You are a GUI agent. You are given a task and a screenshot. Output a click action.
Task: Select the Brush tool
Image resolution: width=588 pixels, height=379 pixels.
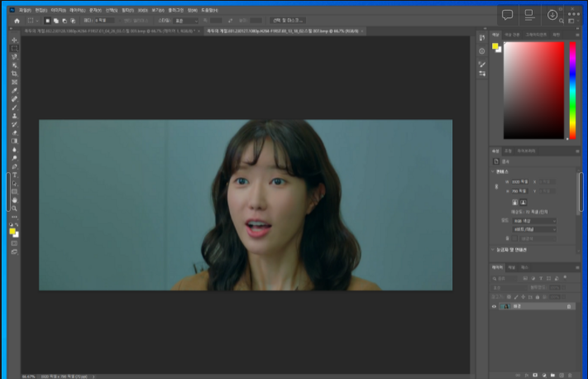point(14,108)
